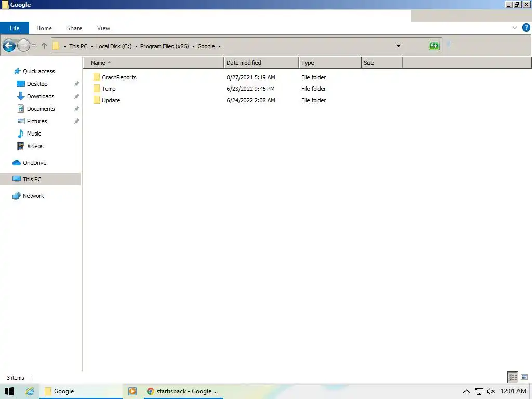
Task: Expand root breadcrumb arrow before This PC
Action: click(65, 46)
